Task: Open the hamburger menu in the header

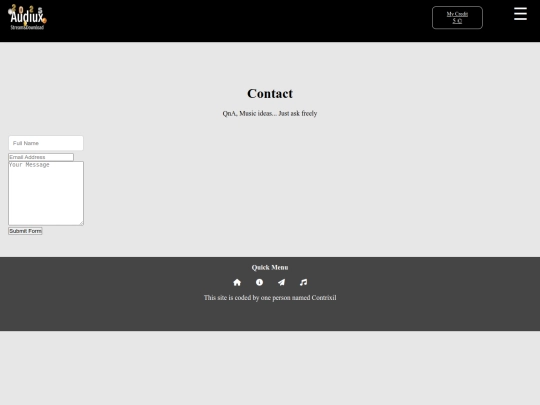Action: coord(520,14)
